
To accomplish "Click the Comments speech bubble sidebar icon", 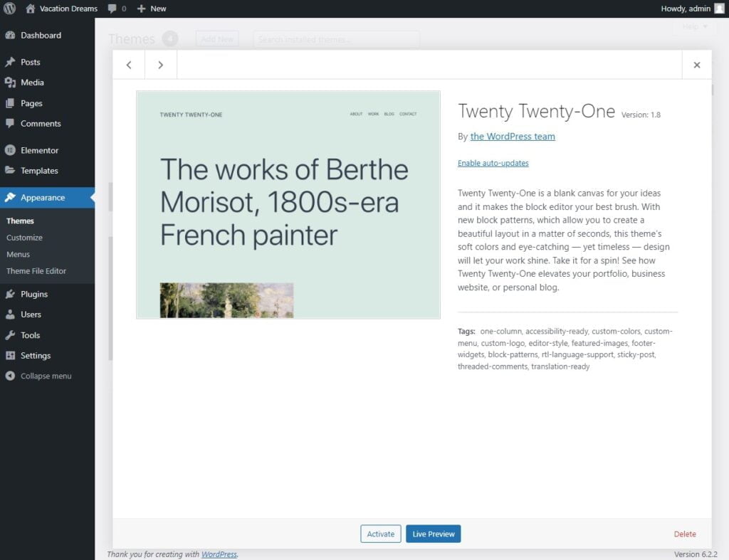I will (x=10, y=123).
